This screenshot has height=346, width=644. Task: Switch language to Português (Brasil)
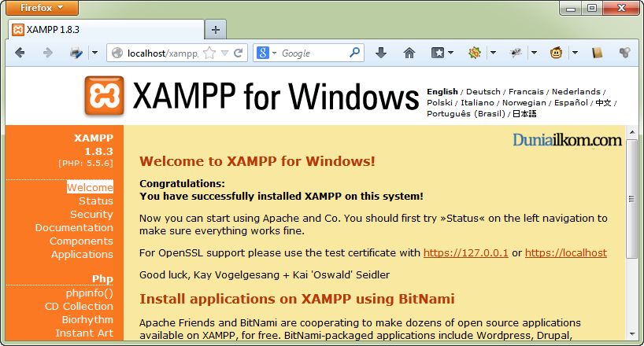pyautogui.click(x=466, y=114)
